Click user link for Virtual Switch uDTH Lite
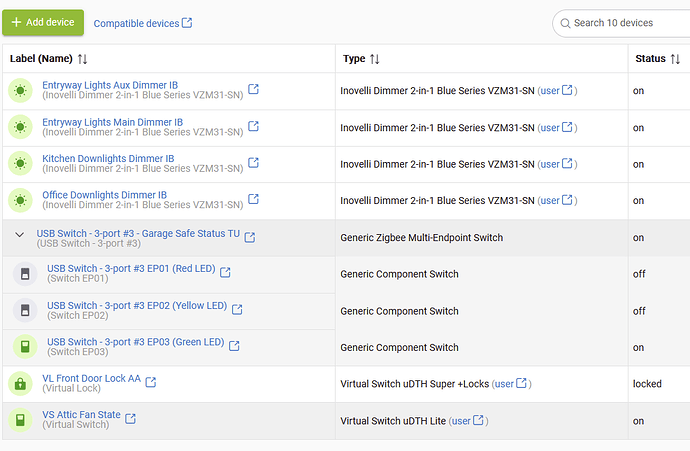The width and height of the screenshot is (690, 451). (468, 421)
